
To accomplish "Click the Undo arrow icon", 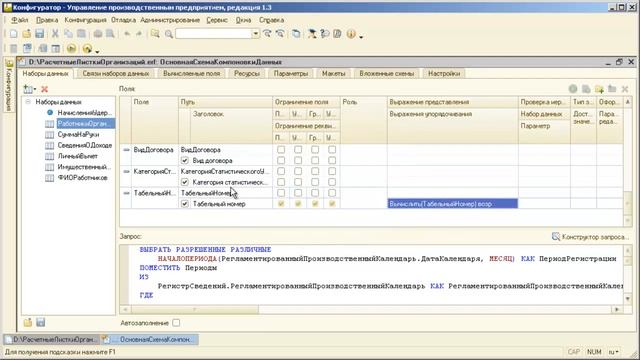I will click(x=127, y=34).
